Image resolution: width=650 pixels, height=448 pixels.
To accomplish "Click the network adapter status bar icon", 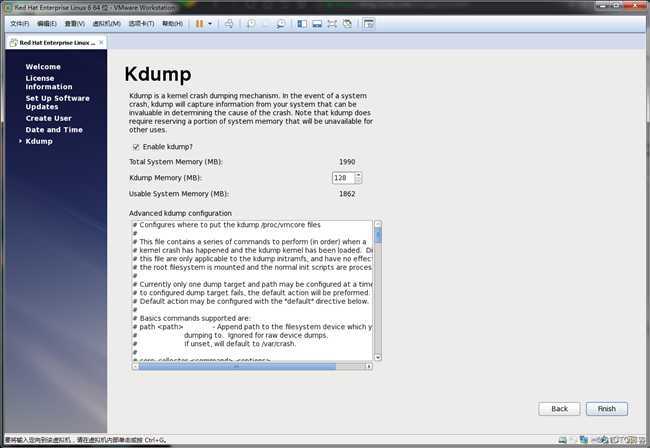I will pyautogui.click(x=584, y=440).
